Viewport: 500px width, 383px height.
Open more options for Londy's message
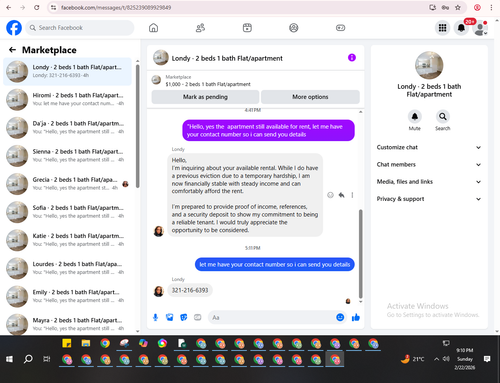[x=352, y=195]
